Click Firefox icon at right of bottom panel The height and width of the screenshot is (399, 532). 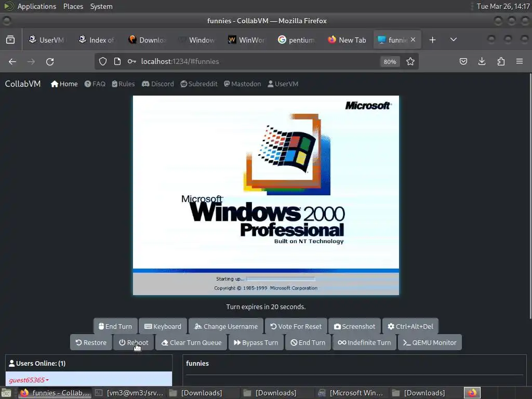click(472, 393)
